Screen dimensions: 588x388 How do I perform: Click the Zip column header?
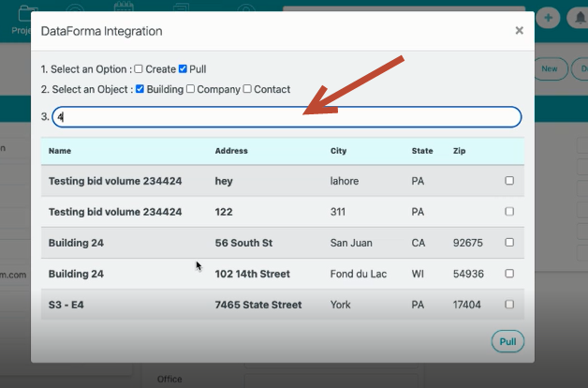point(460,151)
